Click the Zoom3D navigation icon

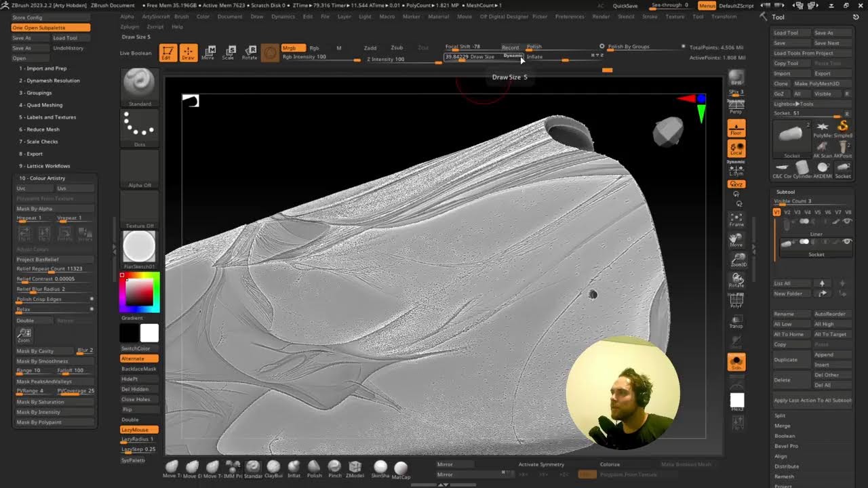click(x=736, y=259)
